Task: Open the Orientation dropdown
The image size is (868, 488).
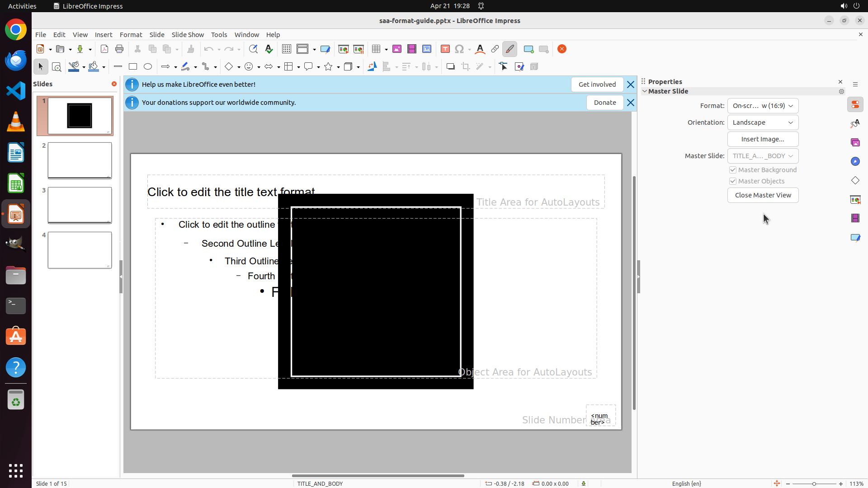Action: click(763, 122)
